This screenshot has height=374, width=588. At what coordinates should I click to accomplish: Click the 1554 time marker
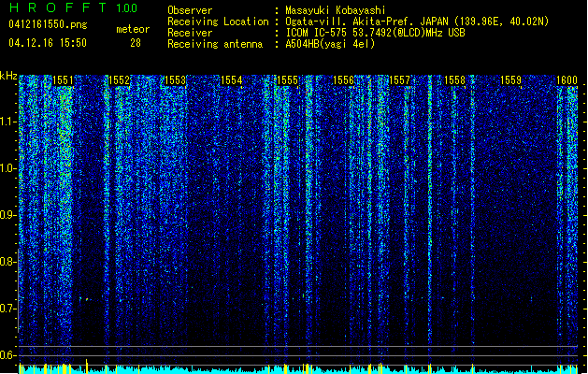point(232,80)
